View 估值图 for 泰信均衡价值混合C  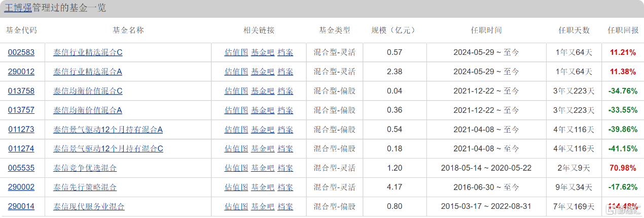(236, 91)
